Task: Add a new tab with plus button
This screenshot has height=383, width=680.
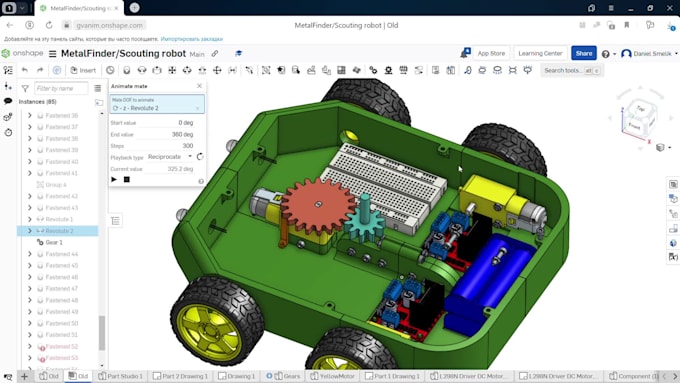Action: [x=24, y=376]
